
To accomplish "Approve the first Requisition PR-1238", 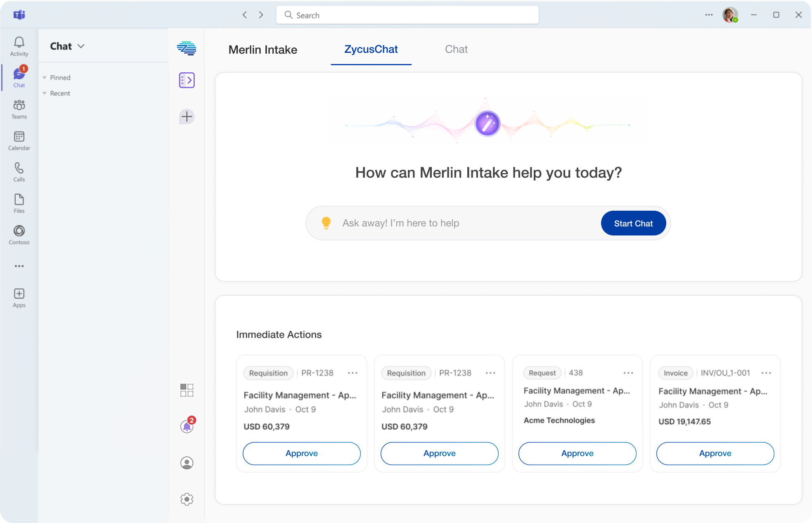I will [302, 453].
